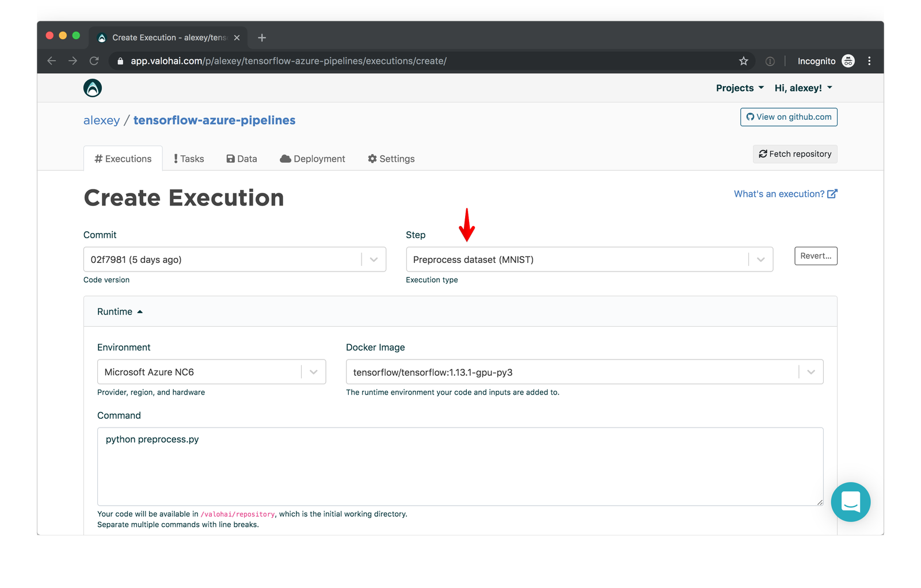Click the browser forward arrow
The image size is (921, 588).
point(73,61)
